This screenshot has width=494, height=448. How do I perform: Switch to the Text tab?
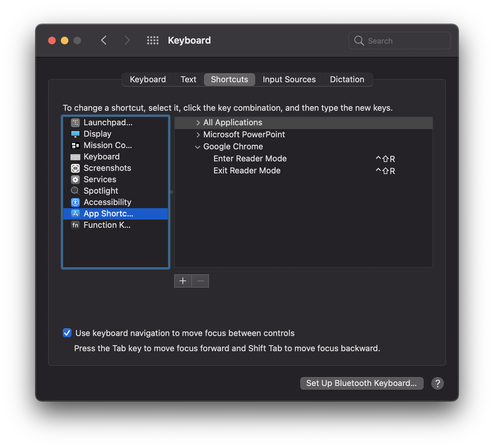(x=188, y=79)
